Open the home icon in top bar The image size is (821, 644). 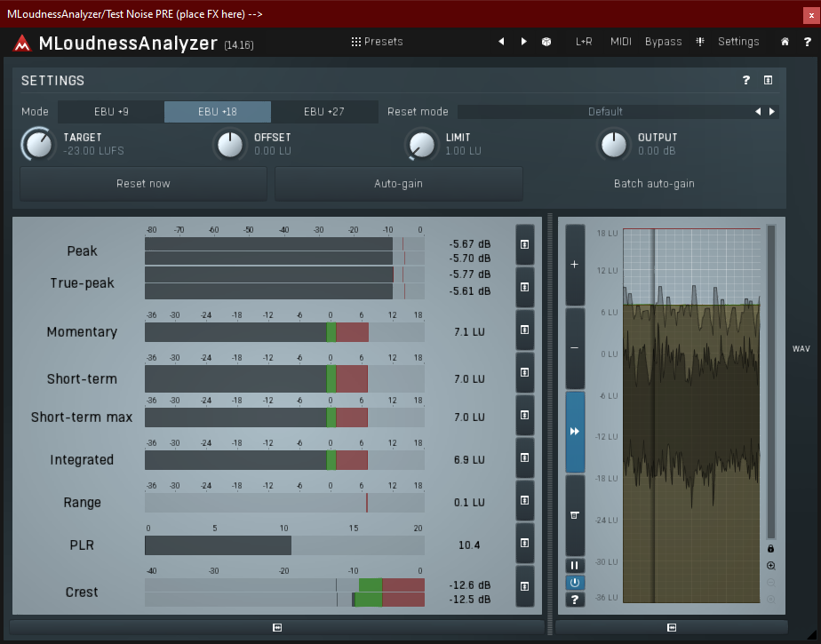pyautogui.click(x=785, y=42)
